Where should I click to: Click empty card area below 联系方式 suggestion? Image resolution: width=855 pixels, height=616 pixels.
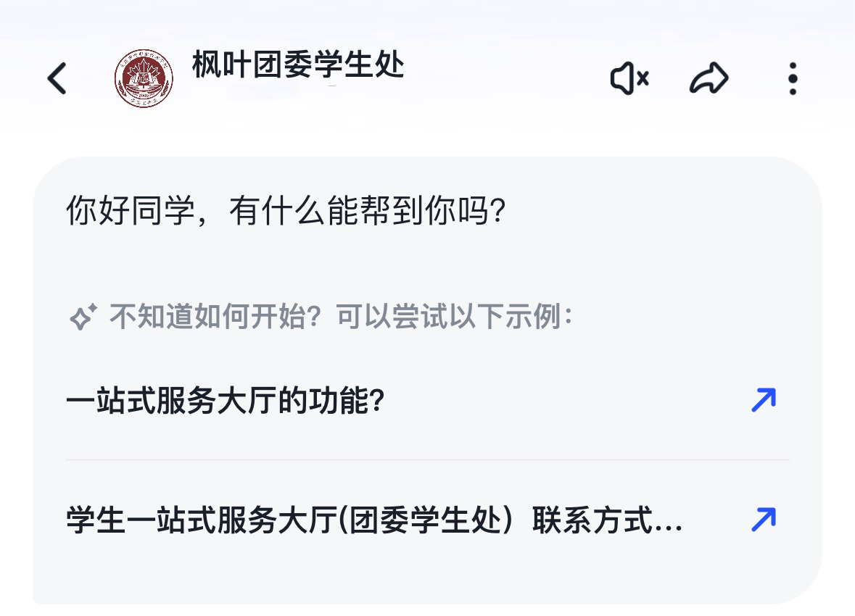[427, 573]
